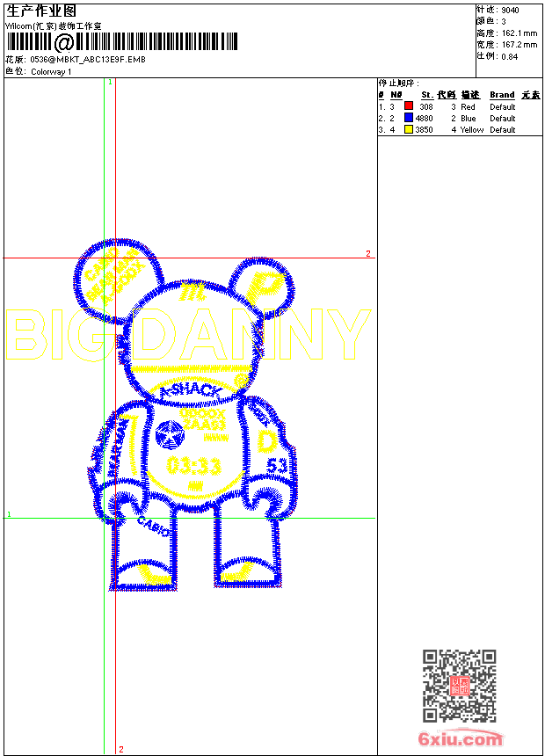Click stitch count 308 in Red row

point(426,106)
